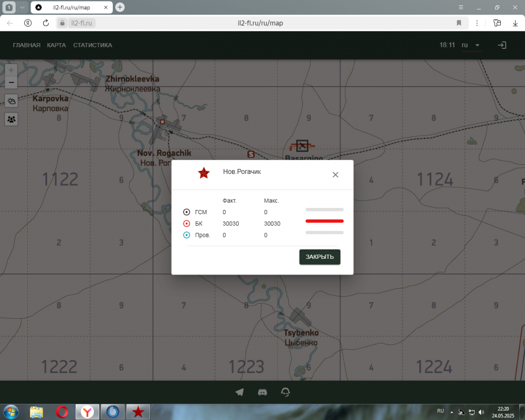Click the login arrow icon in header

click(501, 45)
